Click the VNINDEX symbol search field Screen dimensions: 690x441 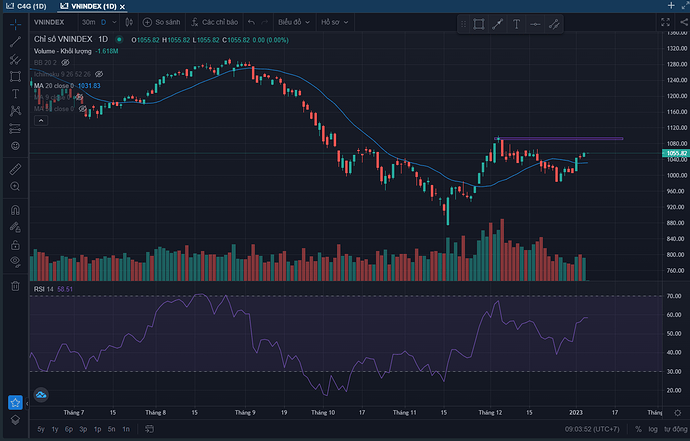point(50,22)
